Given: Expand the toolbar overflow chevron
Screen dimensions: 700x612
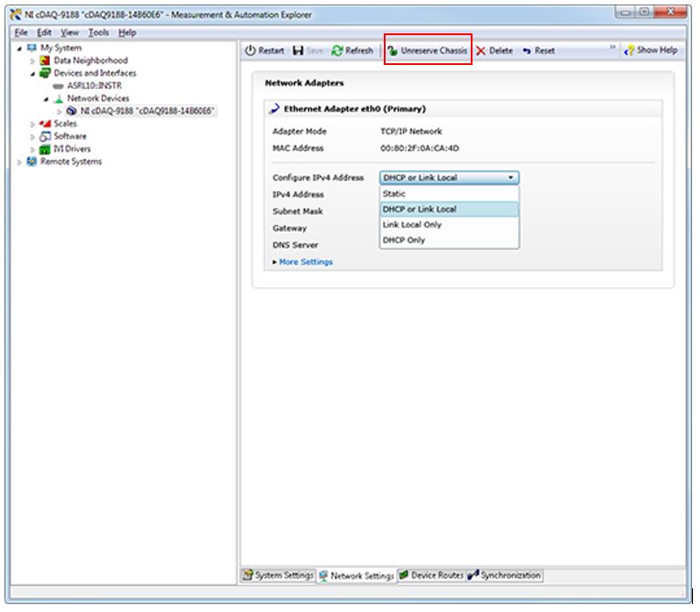Looking at the screenshot, I should [613, 47].
